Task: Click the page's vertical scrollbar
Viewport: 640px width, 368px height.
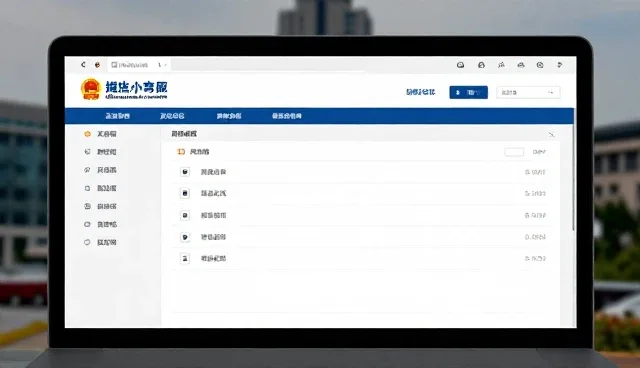Action: (x=573, y=177)
